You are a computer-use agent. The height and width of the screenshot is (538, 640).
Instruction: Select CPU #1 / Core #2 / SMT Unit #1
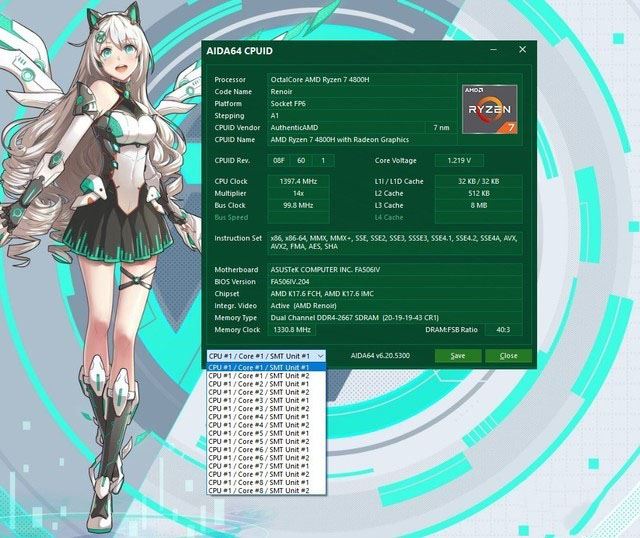click(267, 384)
